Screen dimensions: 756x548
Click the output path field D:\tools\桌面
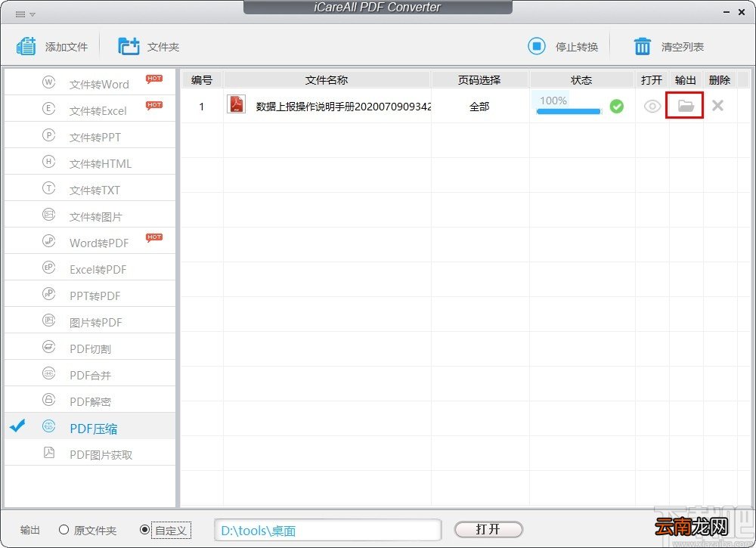tap(328, 531)
